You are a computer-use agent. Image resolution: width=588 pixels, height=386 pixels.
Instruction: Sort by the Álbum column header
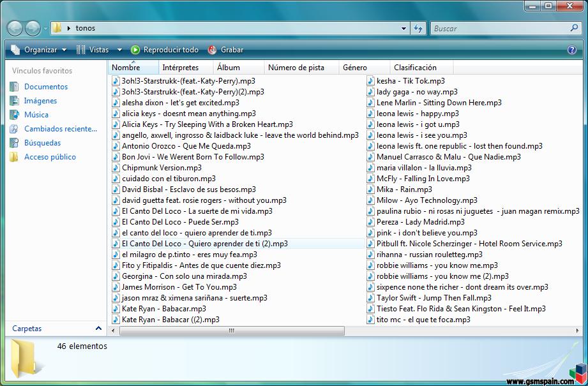click(x=239, y=68)
